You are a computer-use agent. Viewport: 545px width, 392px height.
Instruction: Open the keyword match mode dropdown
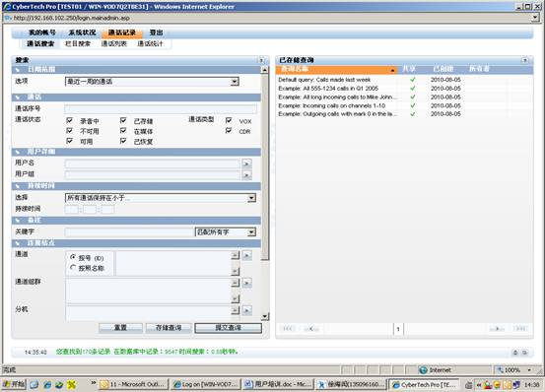[226, 231]
